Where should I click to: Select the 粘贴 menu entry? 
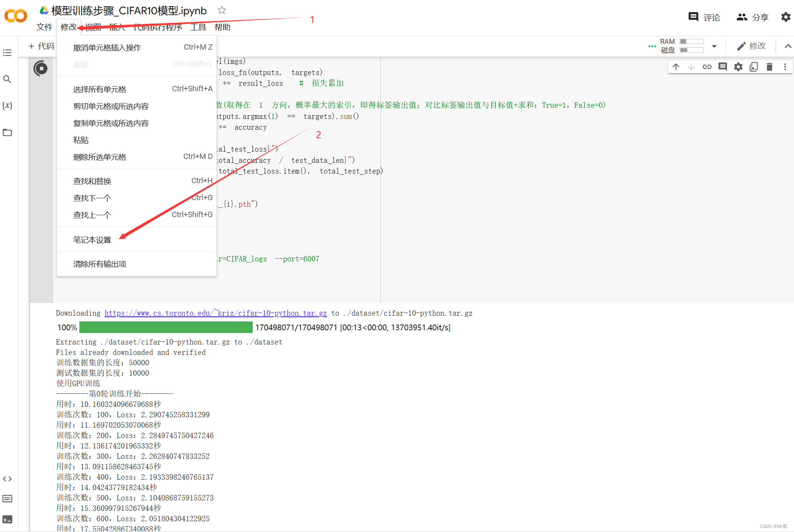tap(137, 140)
